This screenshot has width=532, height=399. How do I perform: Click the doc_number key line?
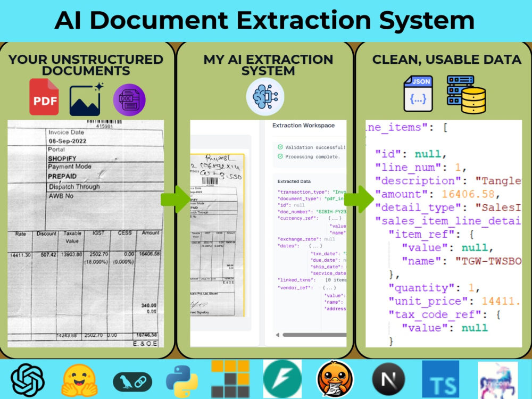coord(312,212)
